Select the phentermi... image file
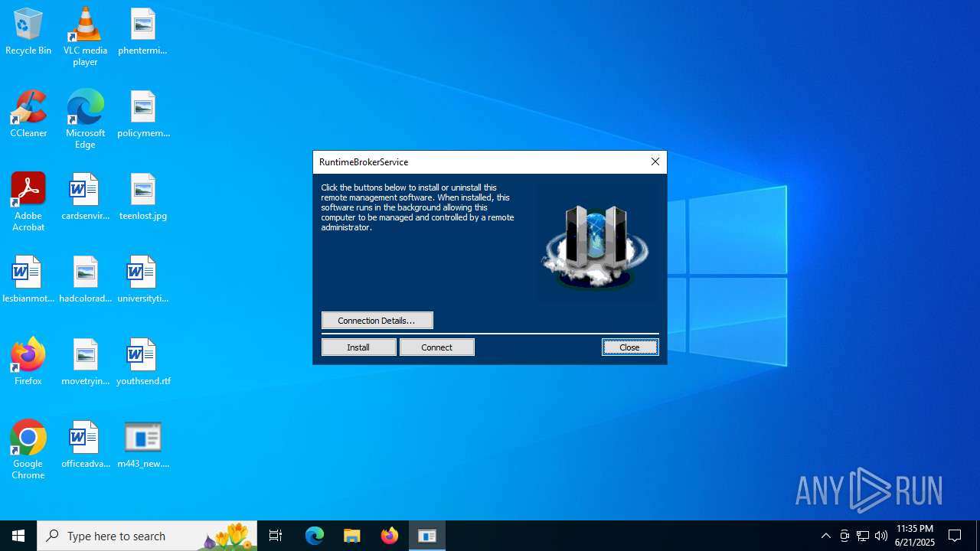 [x=142, y=32]
